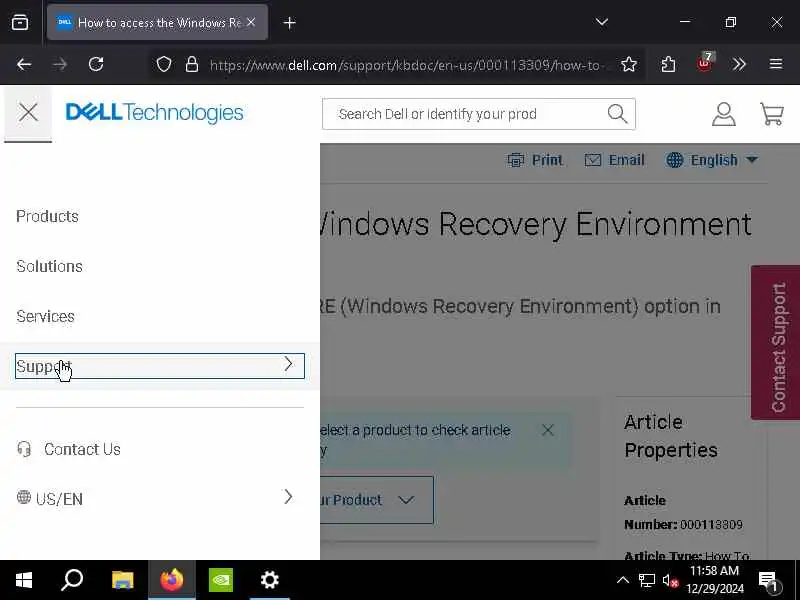
Task: Open the Products menu item
Action: coord(47,216)
